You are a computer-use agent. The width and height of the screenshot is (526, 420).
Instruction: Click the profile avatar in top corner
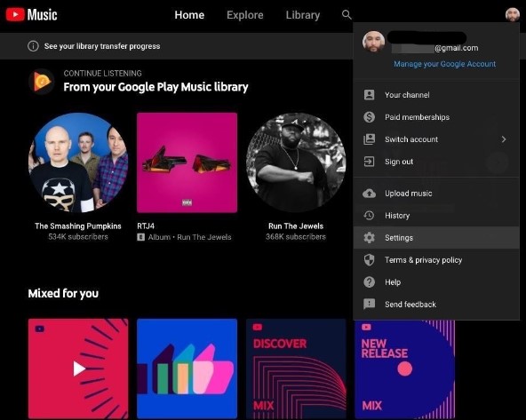point(513,15)
